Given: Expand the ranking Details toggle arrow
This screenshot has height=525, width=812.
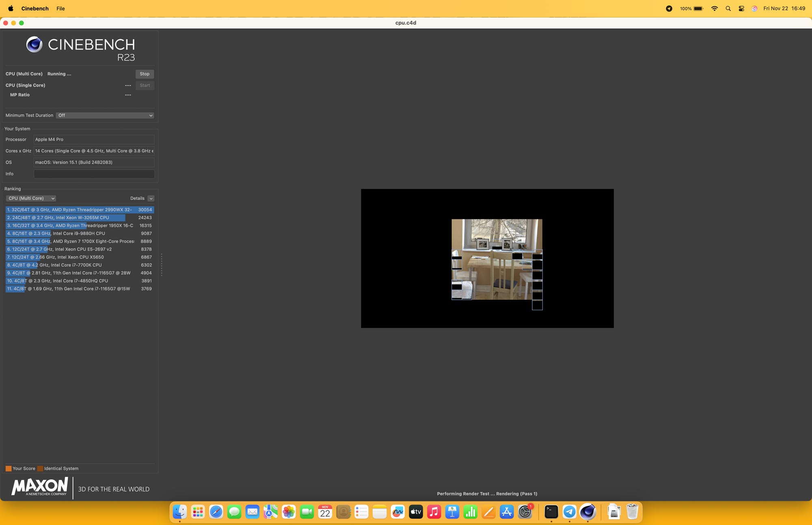Looking at the screenshot, I should 151,199.
